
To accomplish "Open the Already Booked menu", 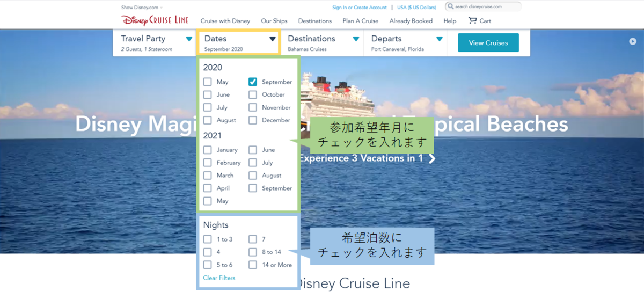I will pos(411,21).
